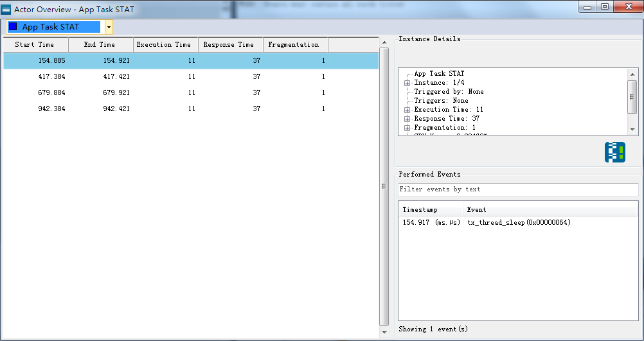Viewport: 644px width, 341px height.
Task: Click the Instance Details scrollbar thumb
Action: 632,97
